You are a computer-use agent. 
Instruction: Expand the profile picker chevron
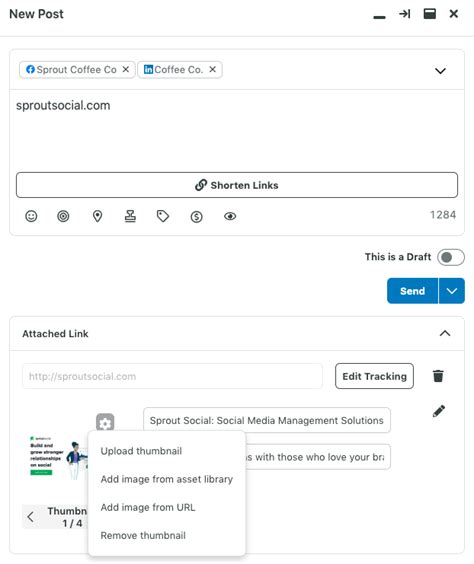point(441,70)
